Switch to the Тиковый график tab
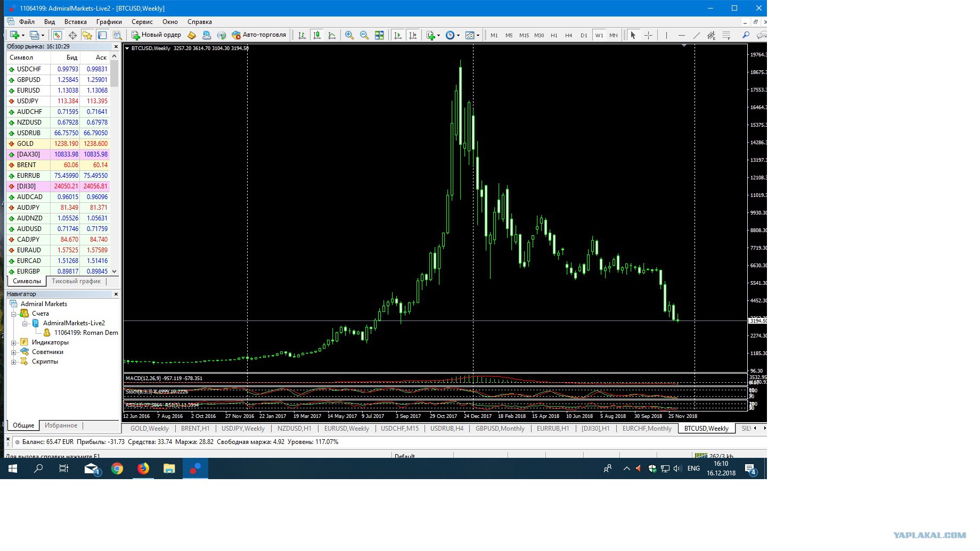980x551 pixels. tap(76, 281)
